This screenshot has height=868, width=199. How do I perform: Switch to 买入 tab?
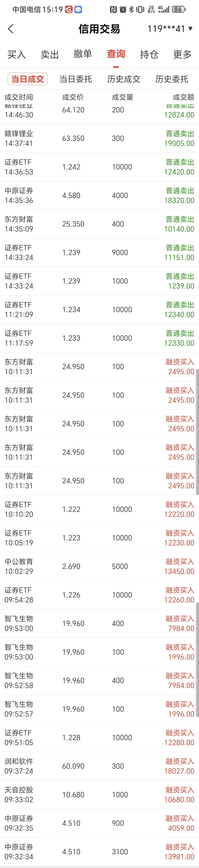pyautogui.click(x=17, y=54)
